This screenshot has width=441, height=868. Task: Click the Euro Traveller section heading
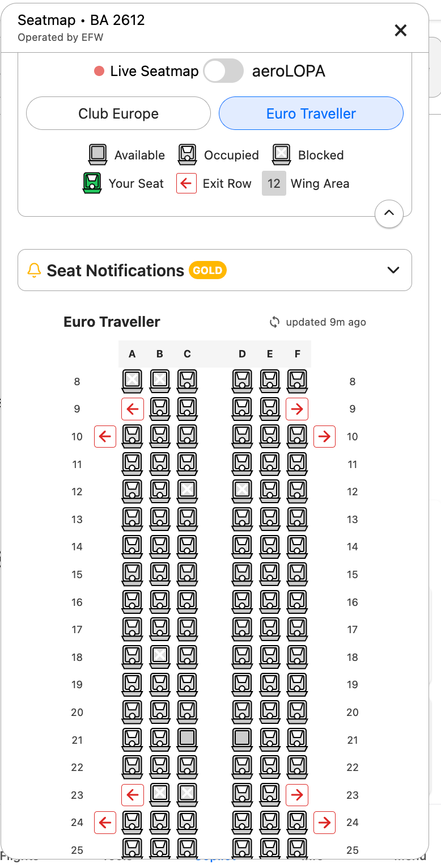point(111,322)
